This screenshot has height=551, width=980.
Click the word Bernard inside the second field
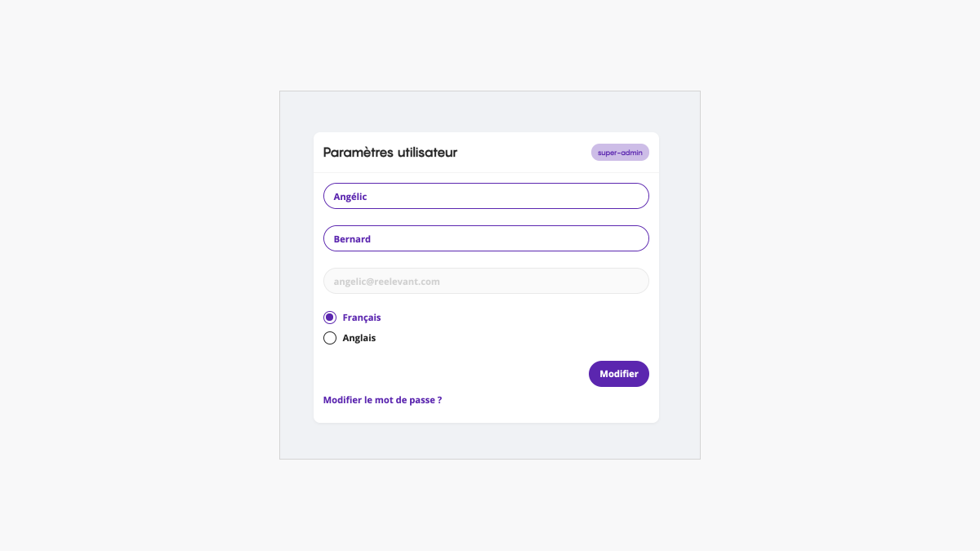352,239
